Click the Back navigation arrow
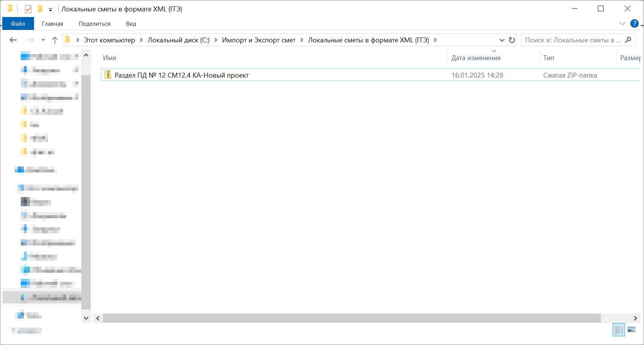The width and height of the screenshot is (644, 345). (x=13, y=40)
